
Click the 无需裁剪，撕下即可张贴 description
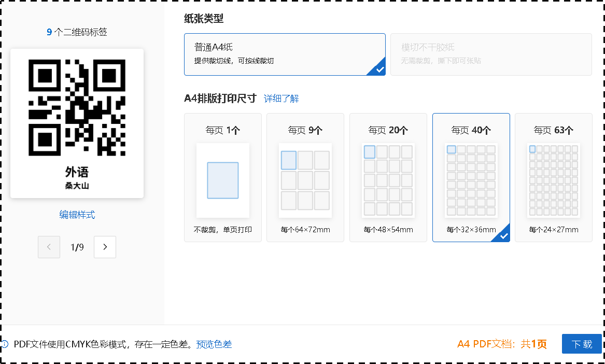click(441, 61)
